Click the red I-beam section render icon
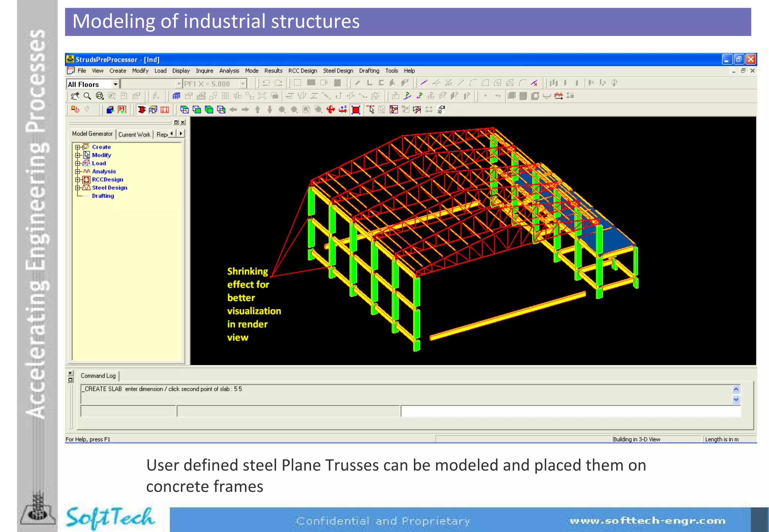Viewport: 769px width, 532px height. [x=142, y=110]
